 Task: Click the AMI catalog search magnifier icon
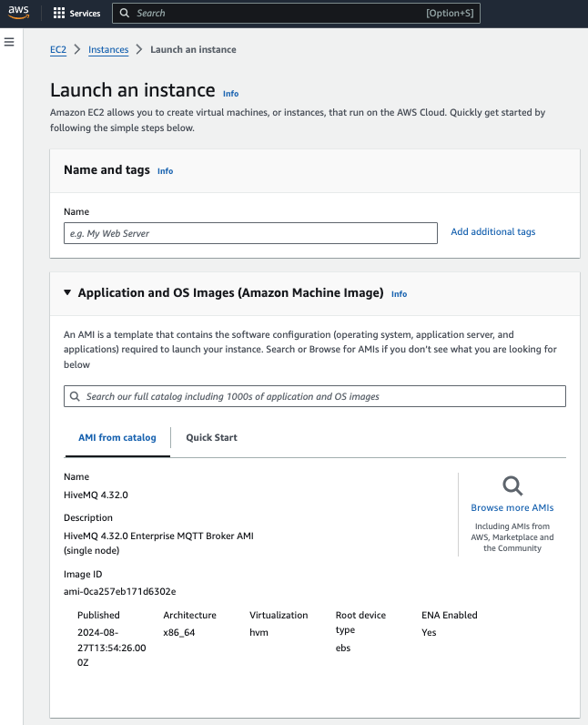click(75, 396)
